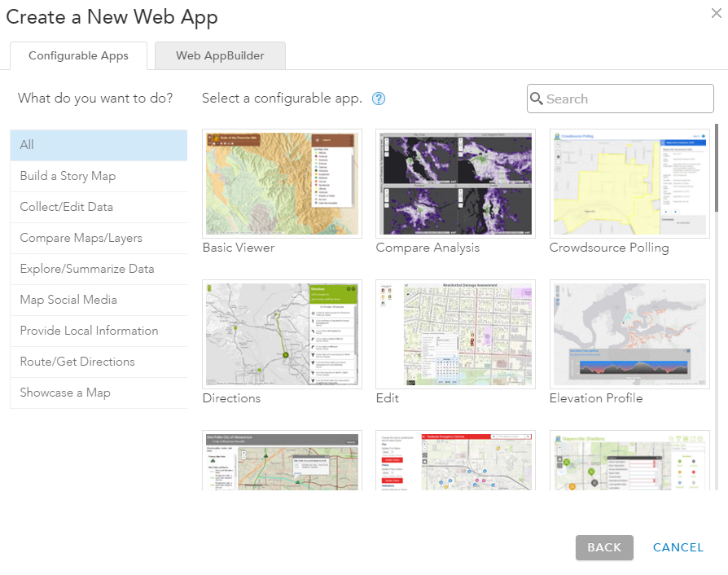The image size is (728, 575).
Task: Choose the Compare Analysis thumbnail
Action: [x=455, y=183]
